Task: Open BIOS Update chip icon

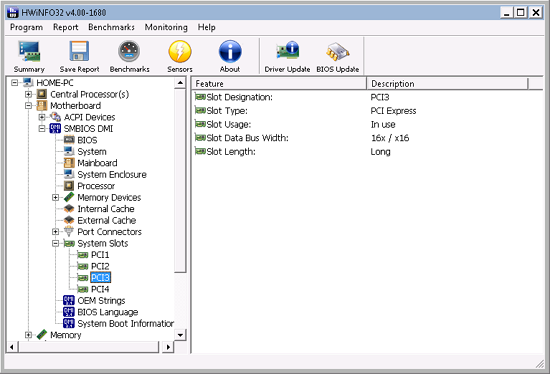Action: [x=337, y=52]
